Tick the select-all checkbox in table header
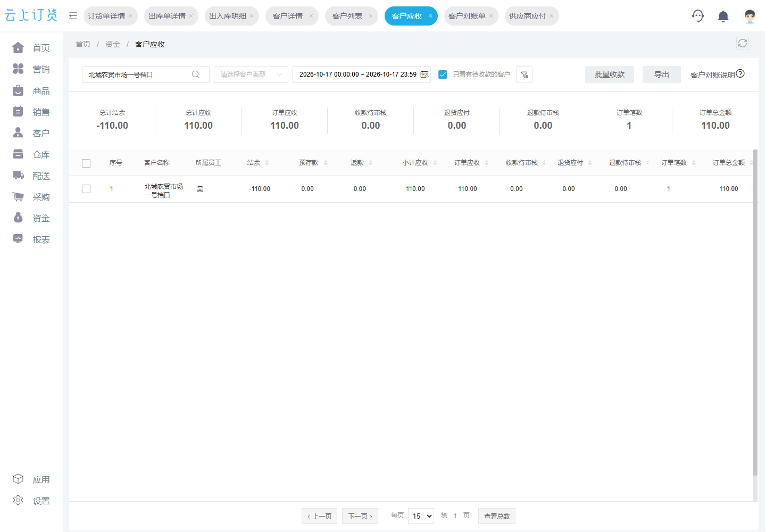766x532 pixels. click(86, 163)
